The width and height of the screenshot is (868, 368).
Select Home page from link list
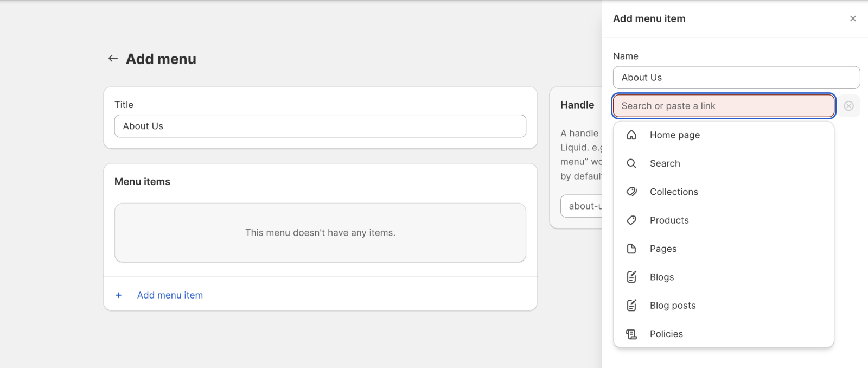(724, 135)
